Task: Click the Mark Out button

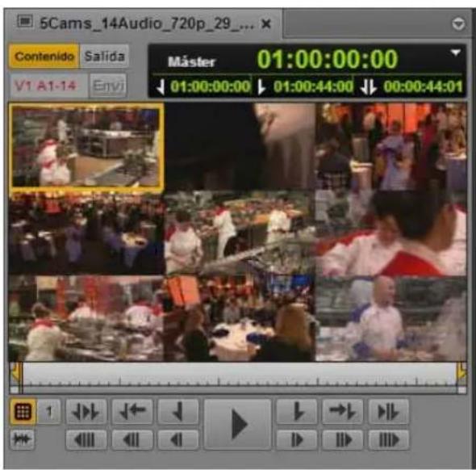Action: [297, 412]
